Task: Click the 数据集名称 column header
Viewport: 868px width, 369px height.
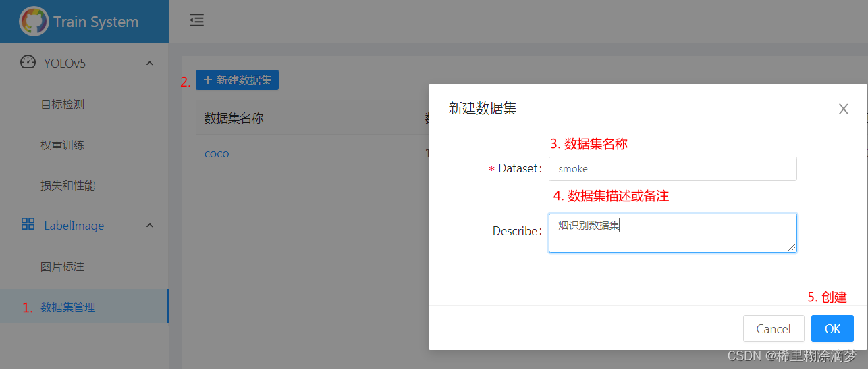Action: [x=234, y=118]
